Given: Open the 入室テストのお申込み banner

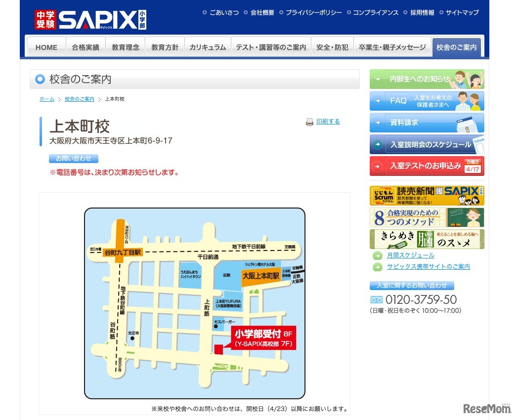Looking at the screenshot, I should point(427,166).
